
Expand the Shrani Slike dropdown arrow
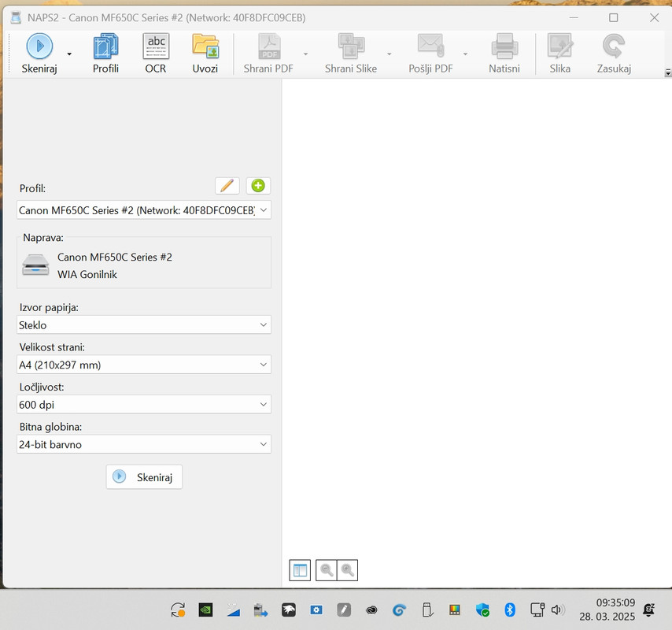click(x=390, y=54)
